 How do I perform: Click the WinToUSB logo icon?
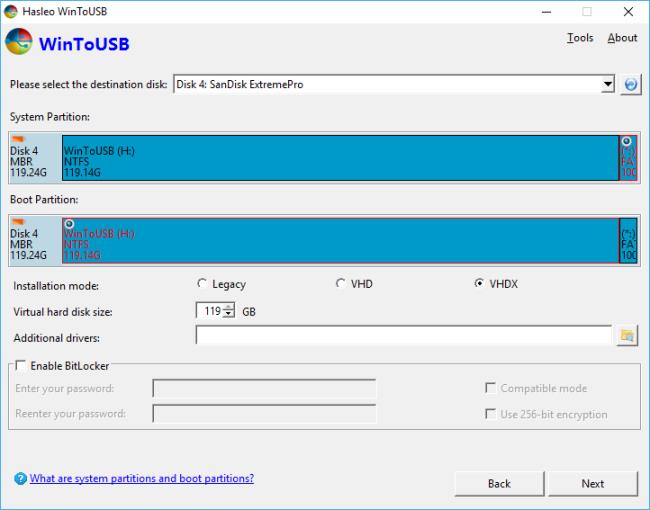18,44
